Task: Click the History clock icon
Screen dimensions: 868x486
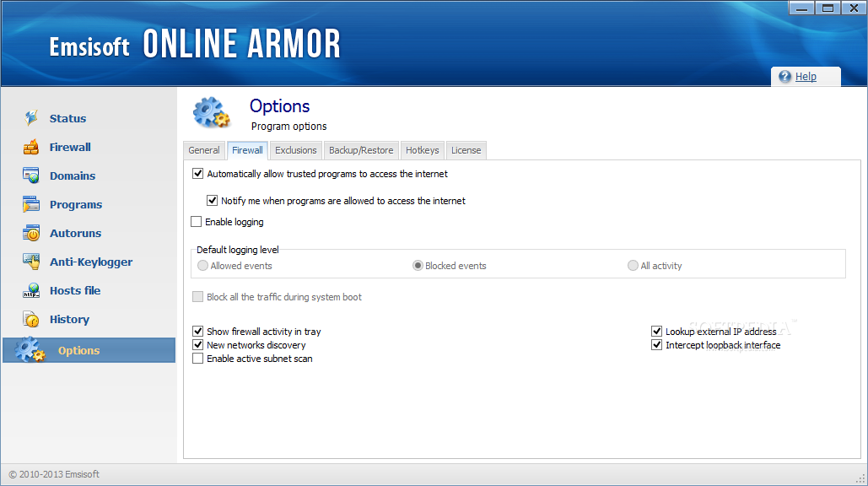Action: coord(31,320)
